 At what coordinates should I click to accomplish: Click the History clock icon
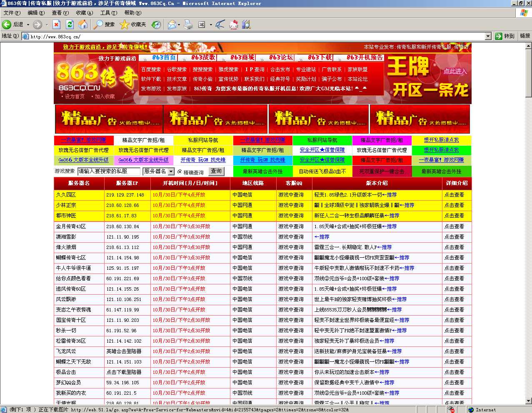[x=155, y=25]
